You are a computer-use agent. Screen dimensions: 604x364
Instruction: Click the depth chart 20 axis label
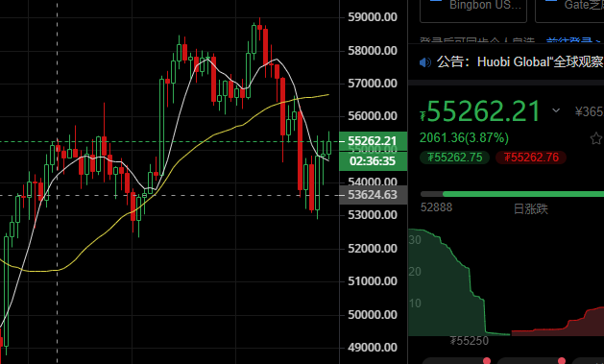point(415,272)
